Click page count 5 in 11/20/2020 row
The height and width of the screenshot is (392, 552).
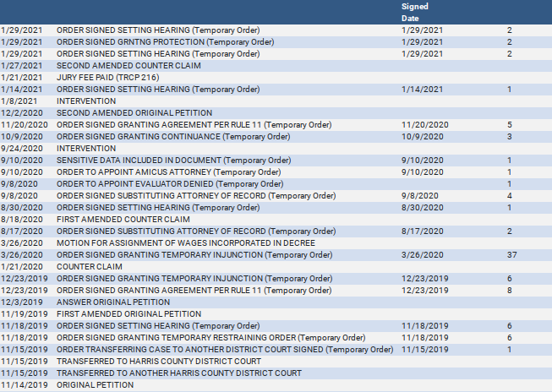pos(510,125)
